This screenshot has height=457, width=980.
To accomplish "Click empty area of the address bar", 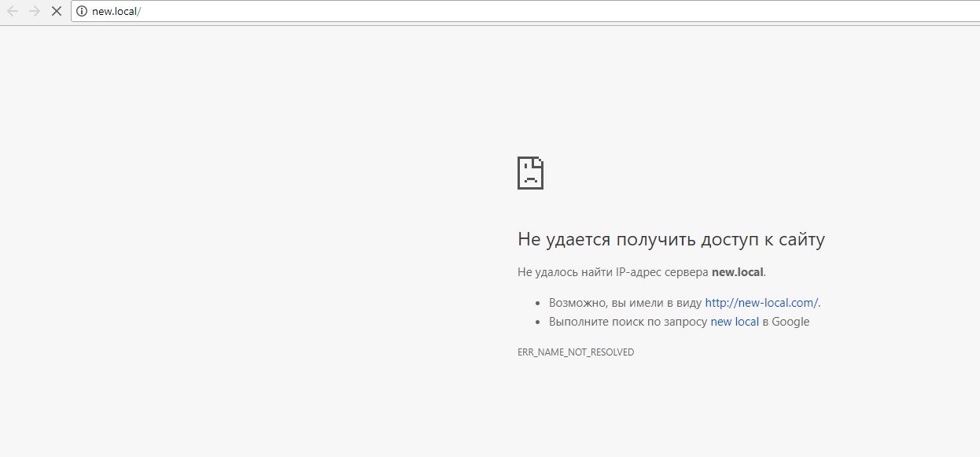I will click(x=551, y=11).
